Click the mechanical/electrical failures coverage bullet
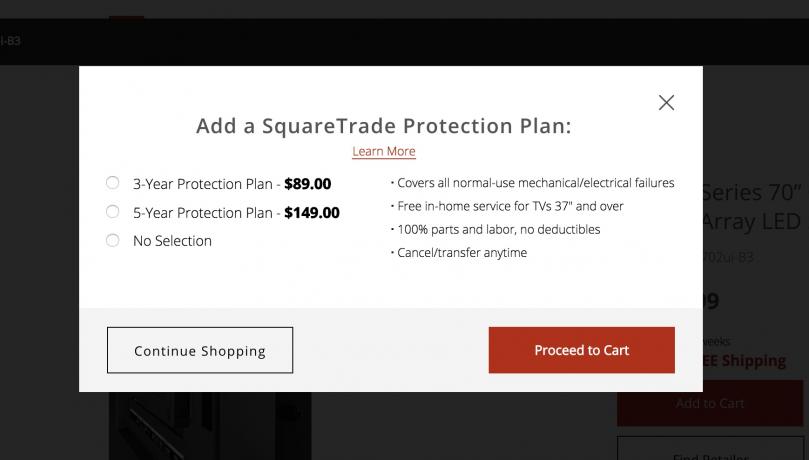 535,183
